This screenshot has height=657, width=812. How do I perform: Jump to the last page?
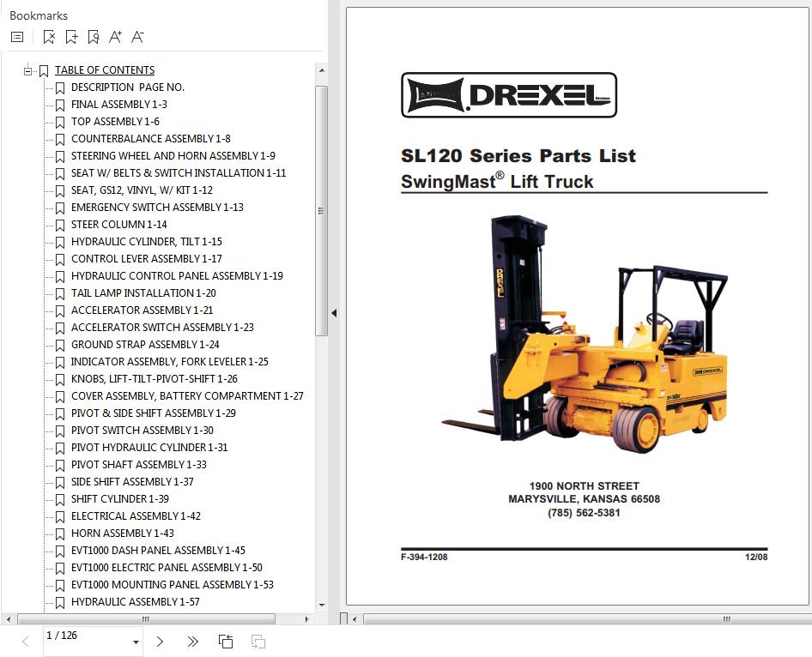pos(192,642)
